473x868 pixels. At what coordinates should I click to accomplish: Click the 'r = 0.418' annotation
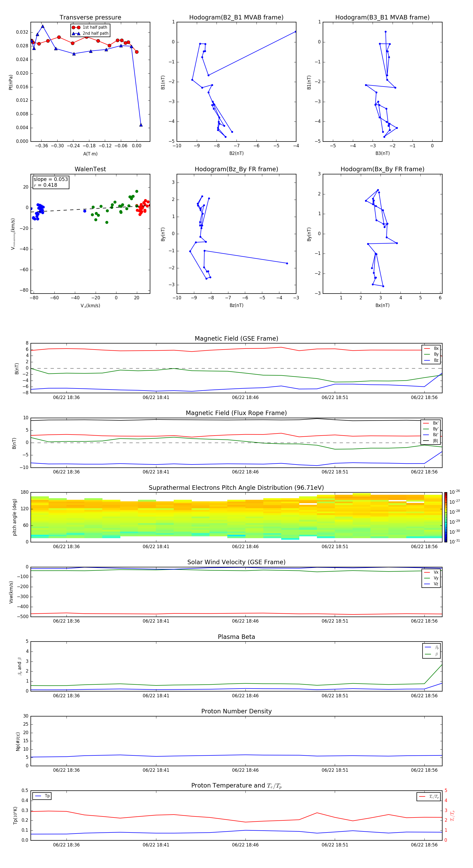tap(45, 185)
